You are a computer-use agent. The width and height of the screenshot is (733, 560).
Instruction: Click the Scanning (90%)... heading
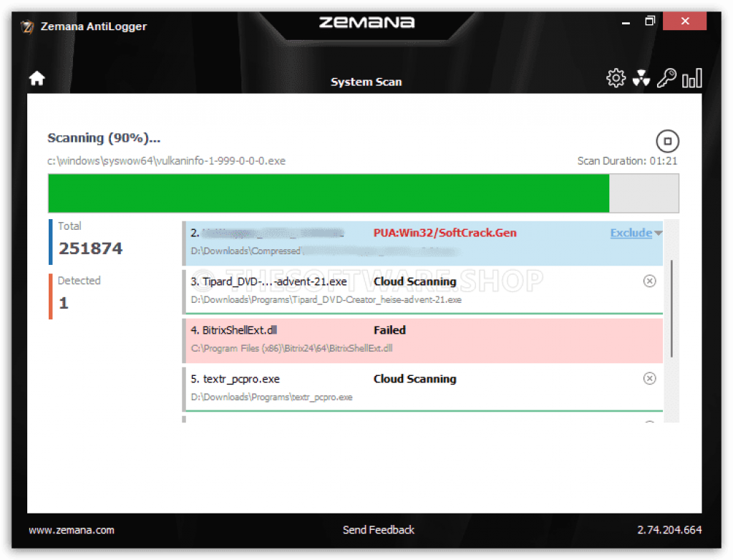click(x=104, y=138)
